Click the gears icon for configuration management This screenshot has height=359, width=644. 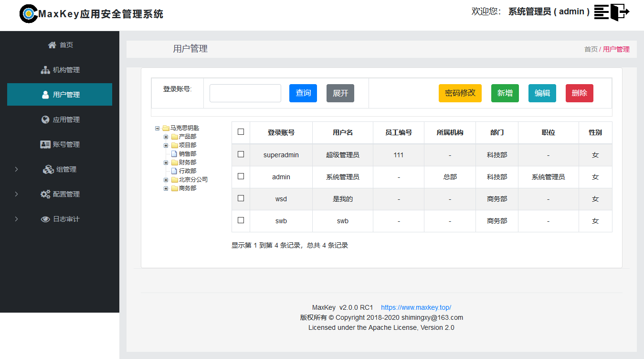45,194
